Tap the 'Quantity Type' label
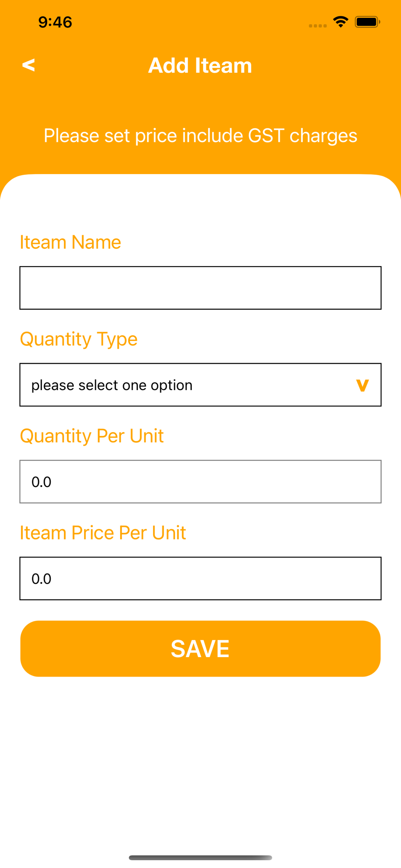Image resolution: width=401 pixels, height=868 pixels. pyautogui.click(x=79, y=339)
